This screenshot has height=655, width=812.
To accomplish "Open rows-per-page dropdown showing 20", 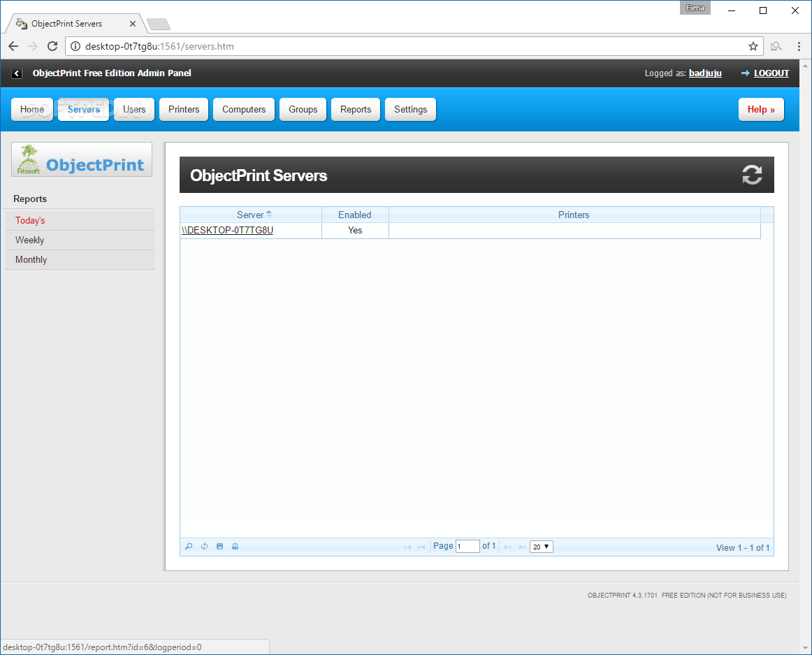I will point(541,547).
